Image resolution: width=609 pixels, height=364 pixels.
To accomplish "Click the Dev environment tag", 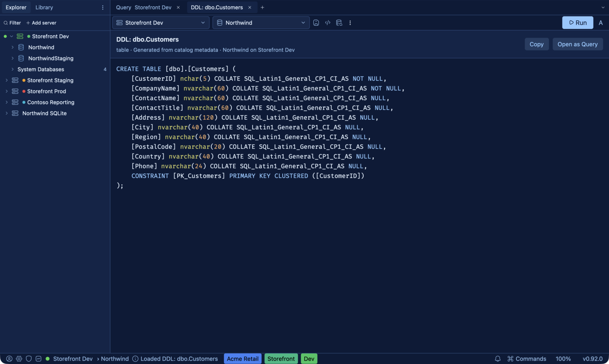I will [x=309, y=359].
